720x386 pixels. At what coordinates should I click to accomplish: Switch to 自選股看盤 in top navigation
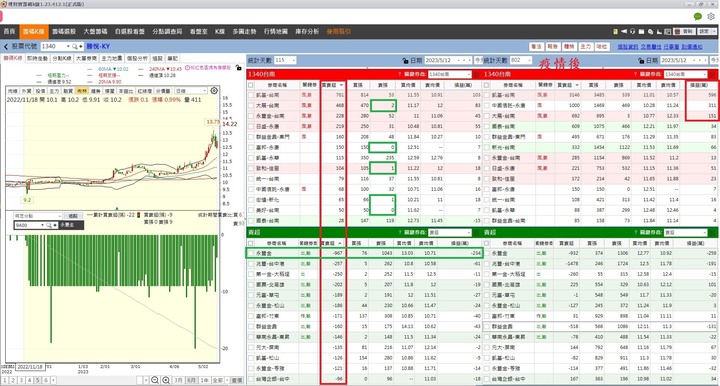pos(130,32)
